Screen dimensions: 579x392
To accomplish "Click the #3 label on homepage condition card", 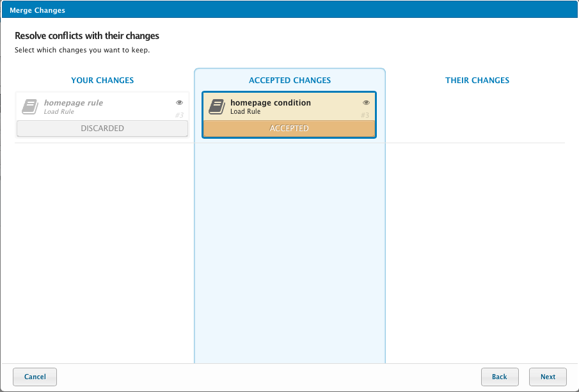I will tap(365, 115).
